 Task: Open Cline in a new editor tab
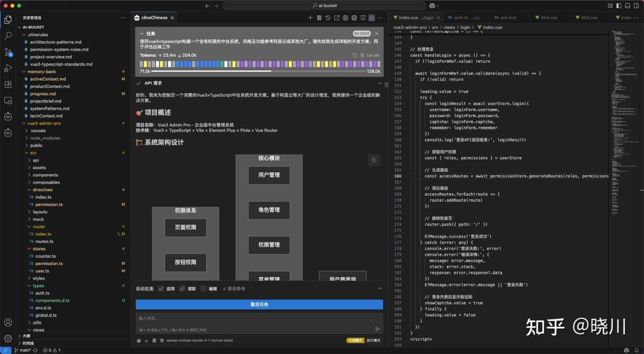coord(337,18)
